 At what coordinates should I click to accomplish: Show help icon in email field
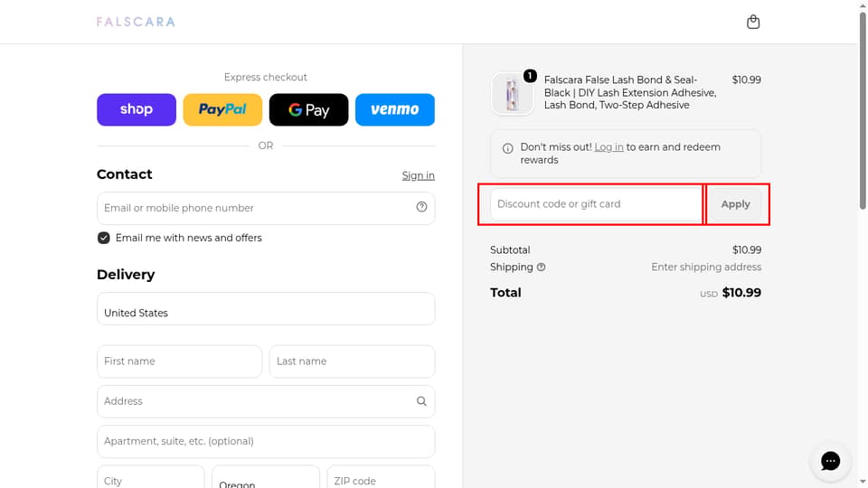tap(421, 207)
